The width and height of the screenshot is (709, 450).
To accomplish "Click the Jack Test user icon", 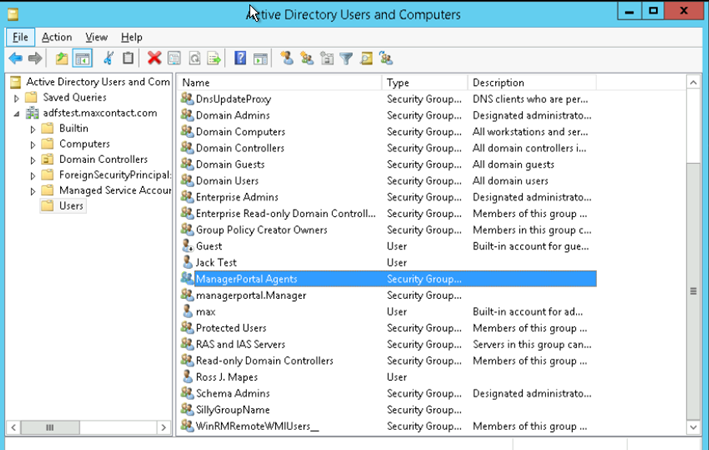I will (x=187, y=262).
